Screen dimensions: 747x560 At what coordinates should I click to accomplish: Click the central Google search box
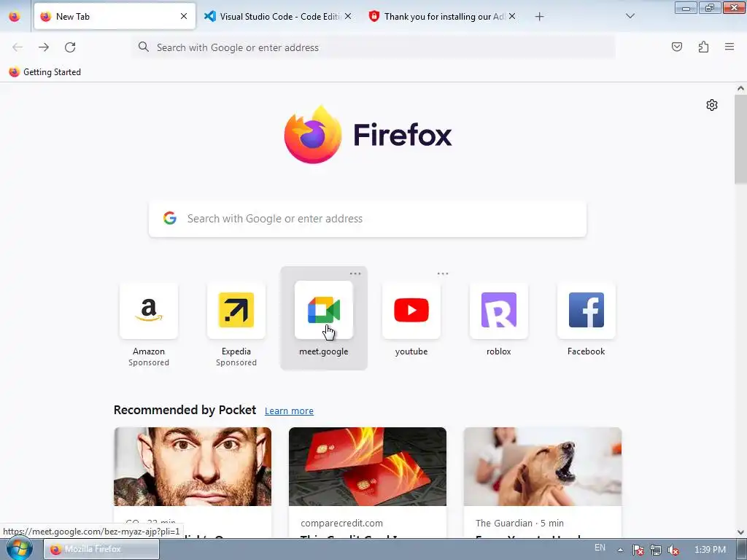point(368,219)
